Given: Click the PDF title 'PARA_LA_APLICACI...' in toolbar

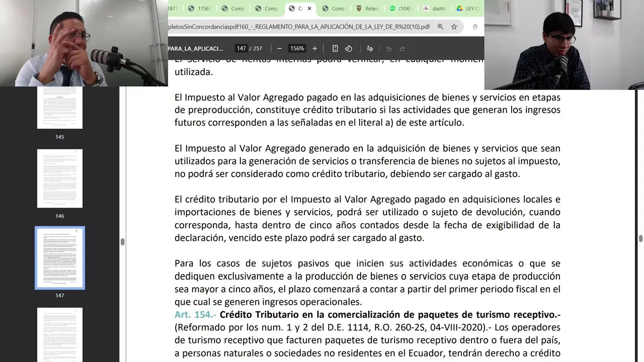Looking at the screenshot, I should 195,49.
